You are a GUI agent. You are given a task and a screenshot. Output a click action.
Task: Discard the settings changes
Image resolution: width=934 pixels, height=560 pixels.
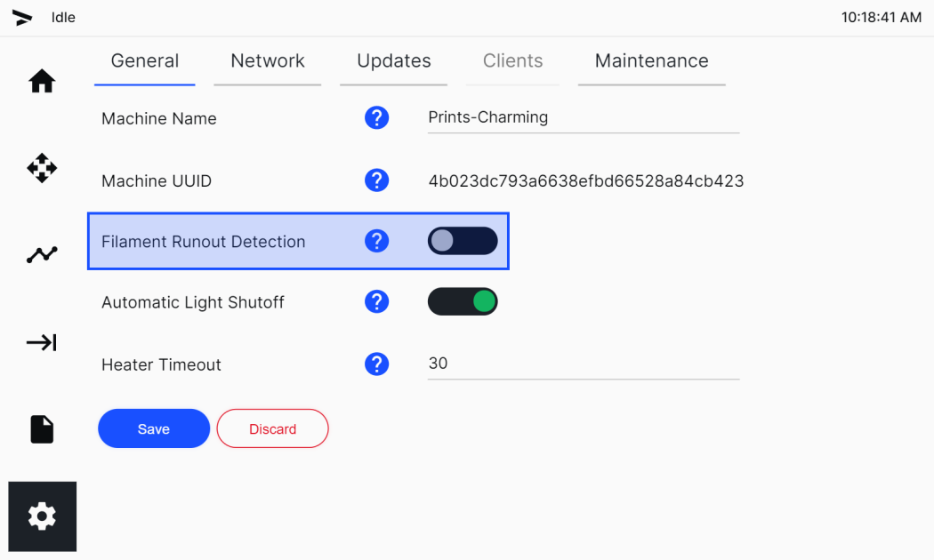(272, 428)
